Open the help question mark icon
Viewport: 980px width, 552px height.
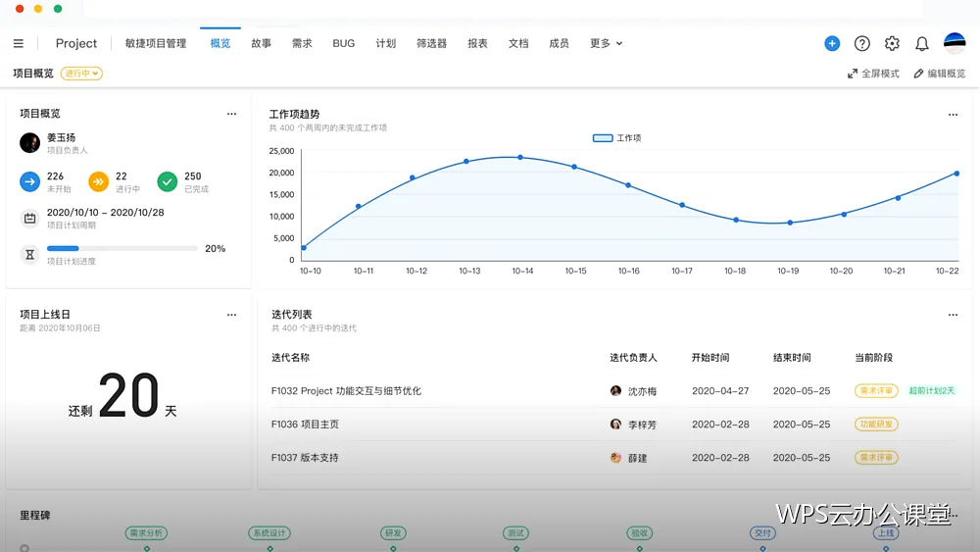pos(861,43)
